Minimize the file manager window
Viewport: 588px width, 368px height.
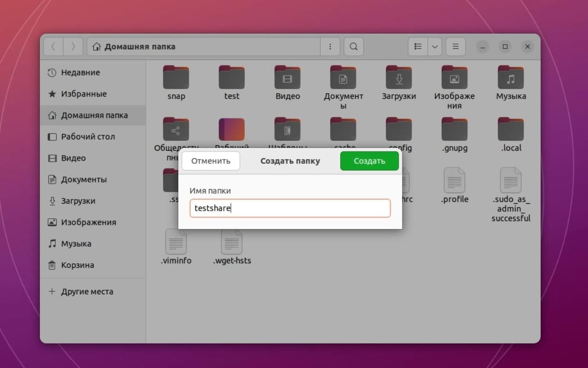(482, 46)
